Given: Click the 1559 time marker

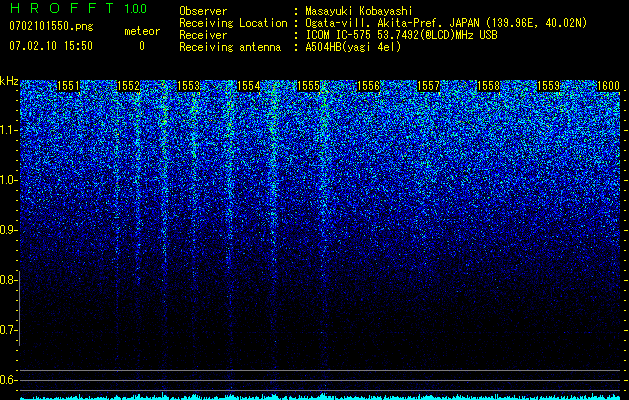Looking at the screenshot, I should coord(549,86).
